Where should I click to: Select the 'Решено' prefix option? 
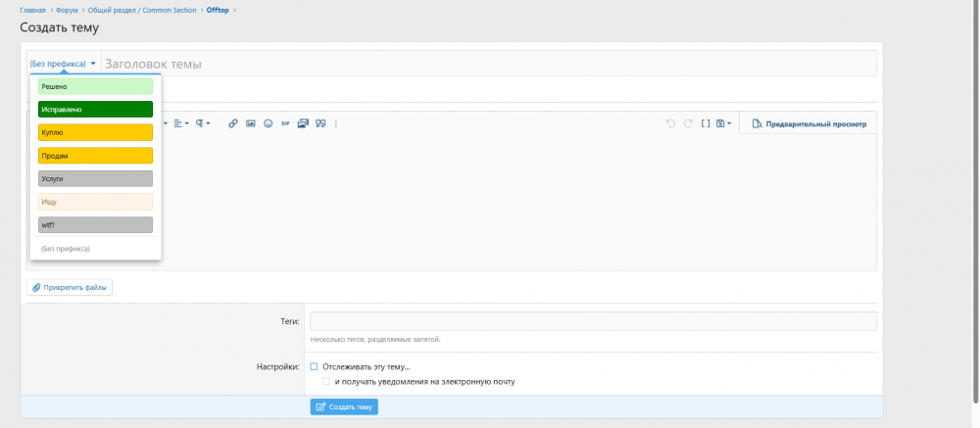(96, 87)
